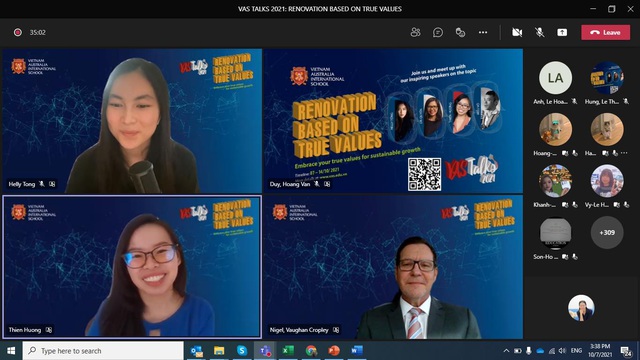This screenshot has width=640, height=360.
Task: Open the More actions ellipsis menu
Action: (x=483, y=32)
